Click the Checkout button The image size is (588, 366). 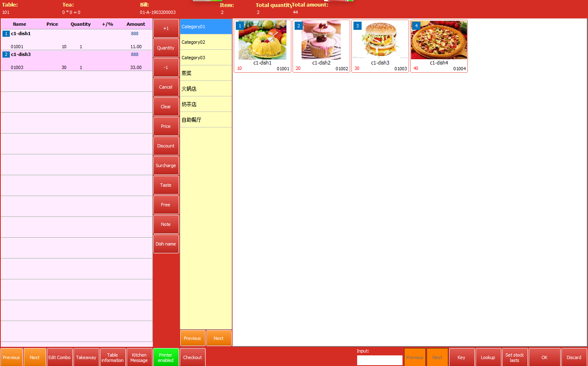point(192,357)
